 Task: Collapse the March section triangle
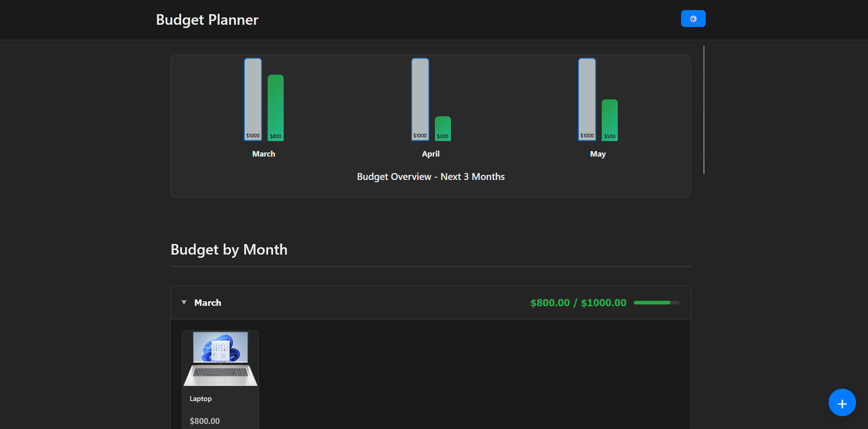click(184, 303)
